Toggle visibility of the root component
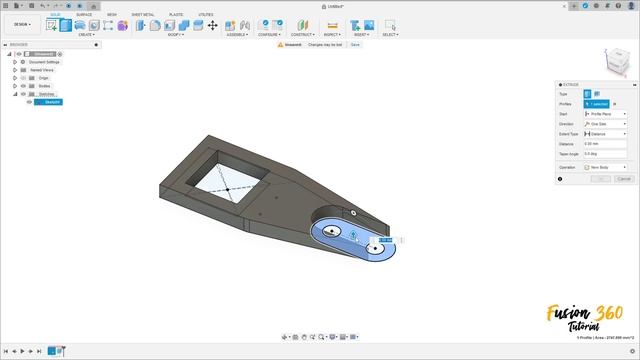The image size is (640, 360). pos(19,54)
